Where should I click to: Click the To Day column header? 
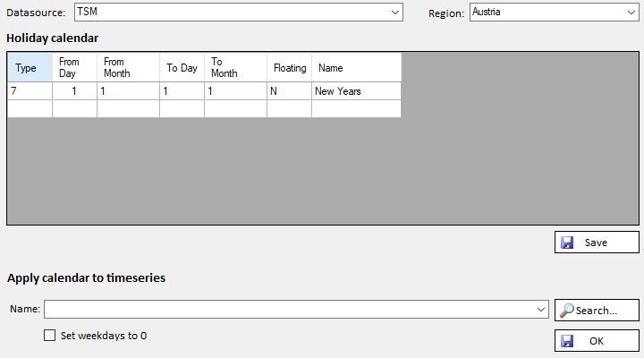pyautogui.click(x=182, y=68)
